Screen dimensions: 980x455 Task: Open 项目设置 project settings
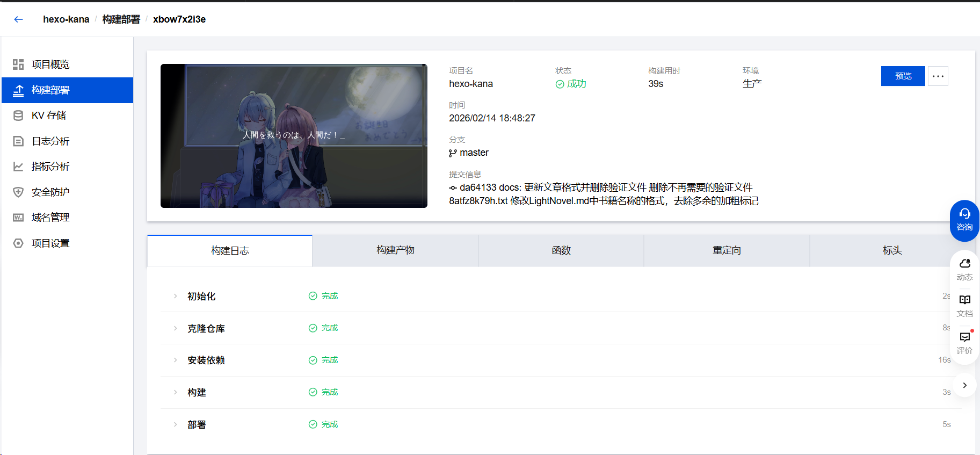click(50, 243)
